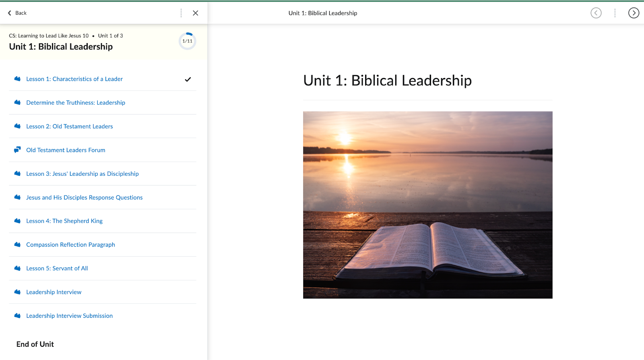Viewport: 644px width, 360px height.
Task: Click the course name CS: Learning to Lead Like Jesus 10
Action: (x=49, y=36)
